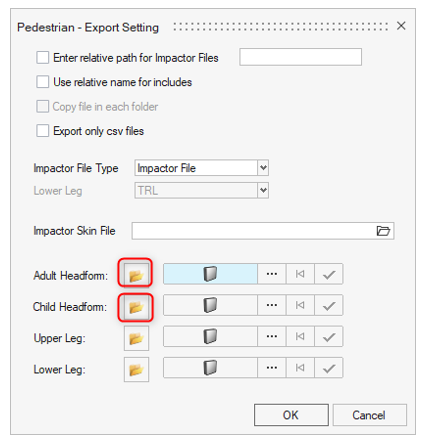Browse file for Upper Leg impactor
Screen dimensions: 427x438
click(136, 338)
